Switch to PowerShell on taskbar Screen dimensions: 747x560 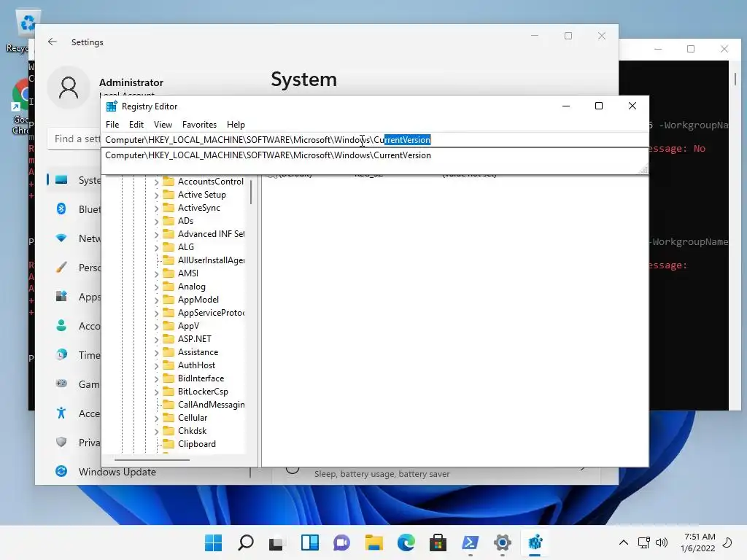coord(471,542)
